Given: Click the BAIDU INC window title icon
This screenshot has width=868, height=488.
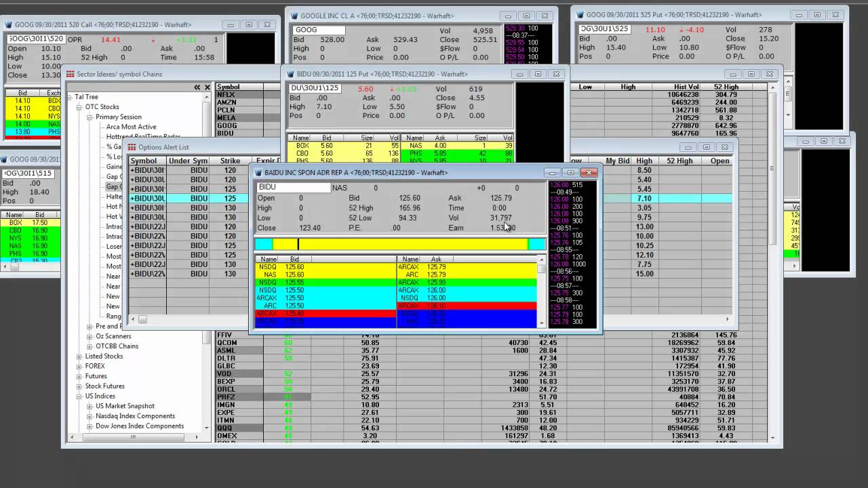Looking at the screenshot, I should click(258, 173).
